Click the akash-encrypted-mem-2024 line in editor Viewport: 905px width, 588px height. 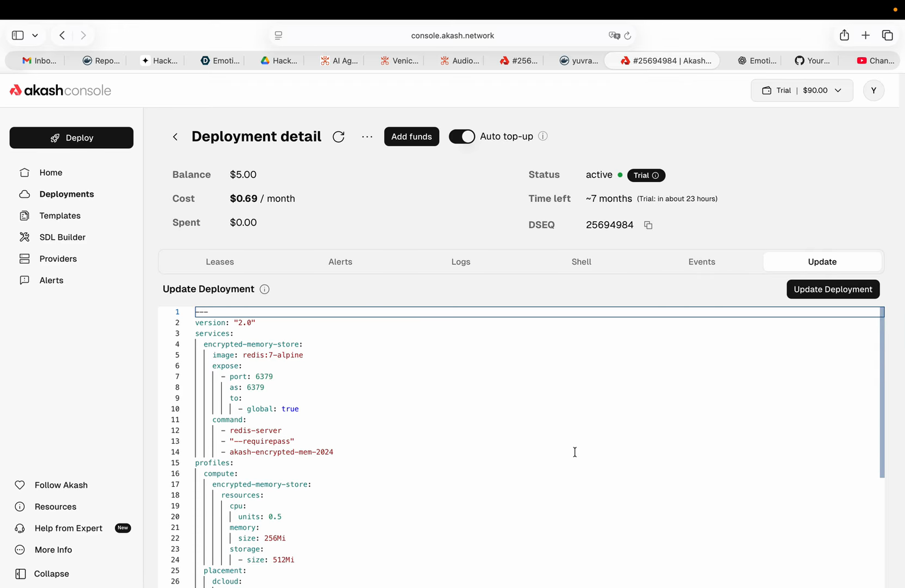tap(277, 452)
